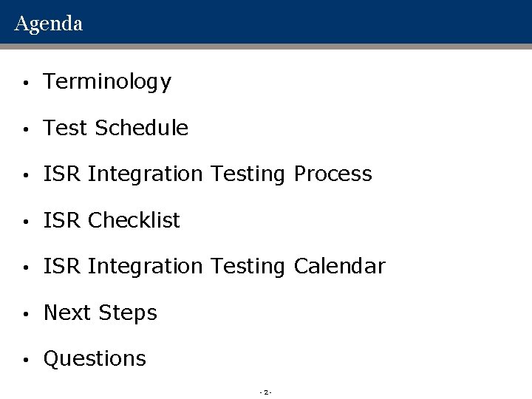Click ISR Integration Testing Process text
Image resolution: width=532 pixels, height=399 pixels.
[x=208, y=174]
